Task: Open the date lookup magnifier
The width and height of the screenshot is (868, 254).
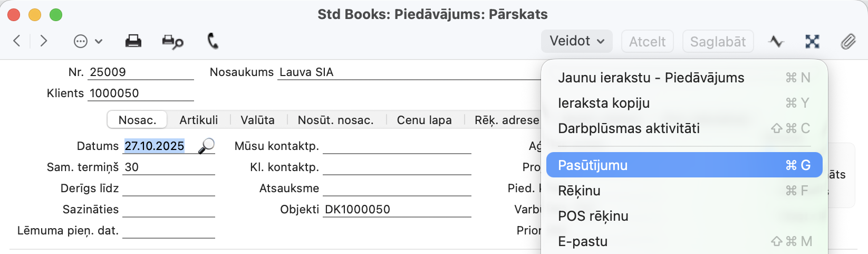Action: 206,146
